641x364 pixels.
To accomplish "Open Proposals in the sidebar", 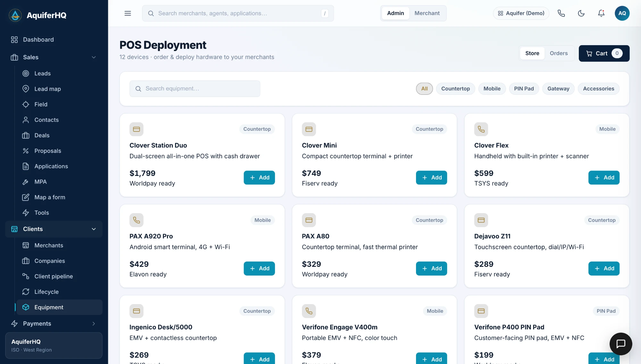I will pyautogui.click(x=60, y=151).
